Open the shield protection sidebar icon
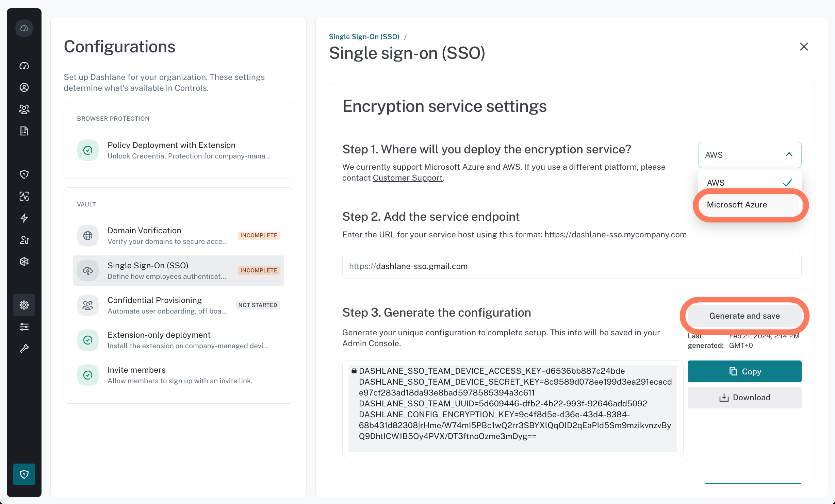Viewport: 835px width, 504px height. click(x=24, y=174)
